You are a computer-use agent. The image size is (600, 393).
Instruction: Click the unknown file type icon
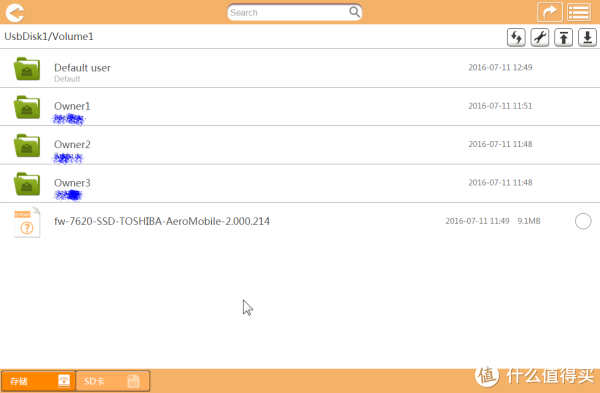pyautogui.click(x=27, y=222)
